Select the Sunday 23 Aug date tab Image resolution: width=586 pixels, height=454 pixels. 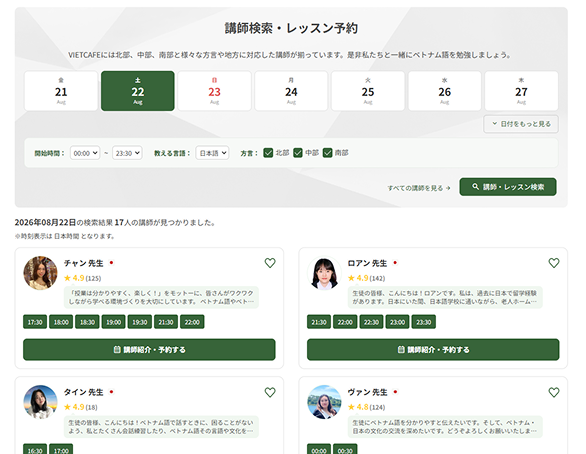click(215, 91)
